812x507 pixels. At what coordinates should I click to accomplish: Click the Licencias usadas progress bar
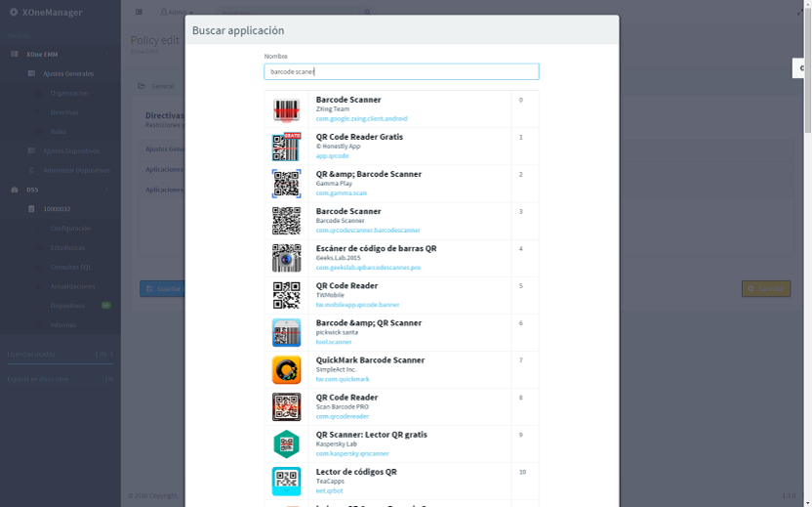61,364
